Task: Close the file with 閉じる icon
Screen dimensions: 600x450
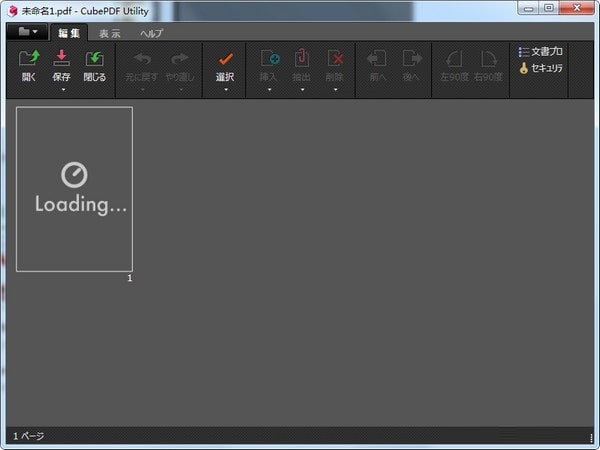Action: click(94, 58)
